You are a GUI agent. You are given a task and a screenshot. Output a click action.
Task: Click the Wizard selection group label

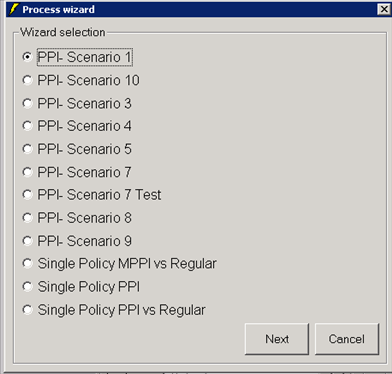point(63,32)
